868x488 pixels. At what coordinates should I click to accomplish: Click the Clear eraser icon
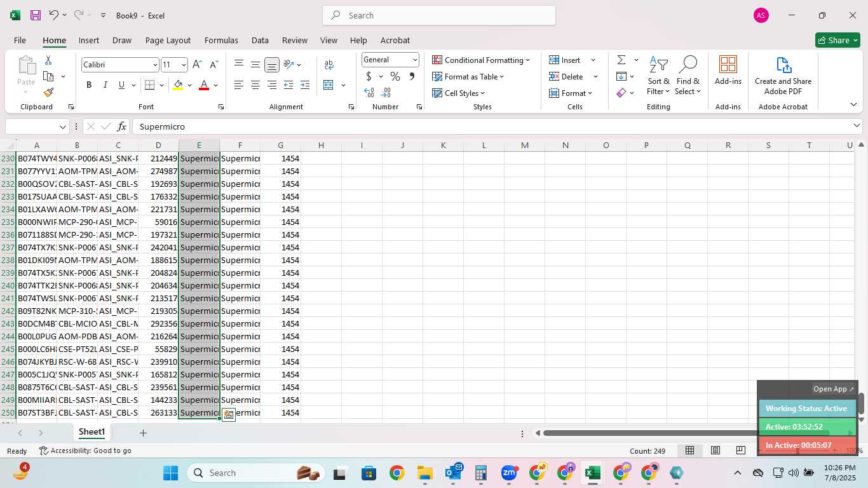621,93
